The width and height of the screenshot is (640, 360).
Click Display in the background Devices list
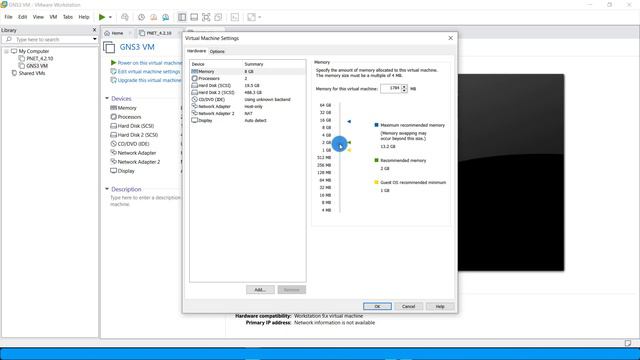coord(126,171)
